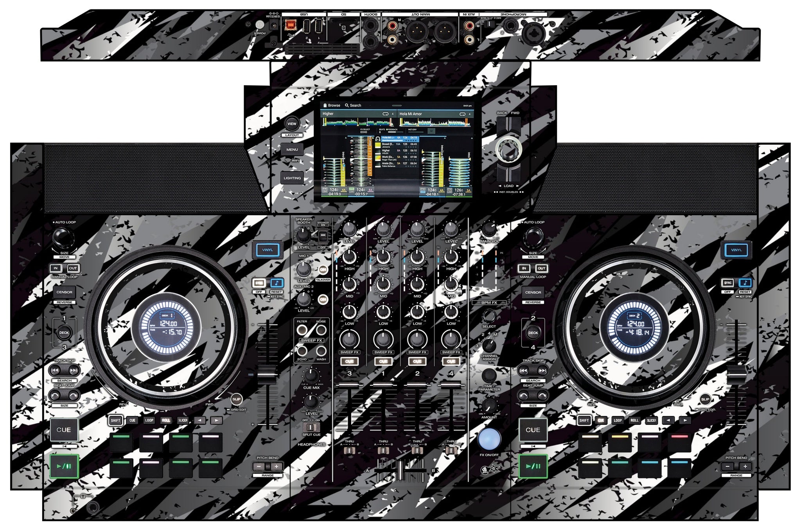Select LOOP pad mode on left deck
The image size is (801, 532).
coord(149,421)
